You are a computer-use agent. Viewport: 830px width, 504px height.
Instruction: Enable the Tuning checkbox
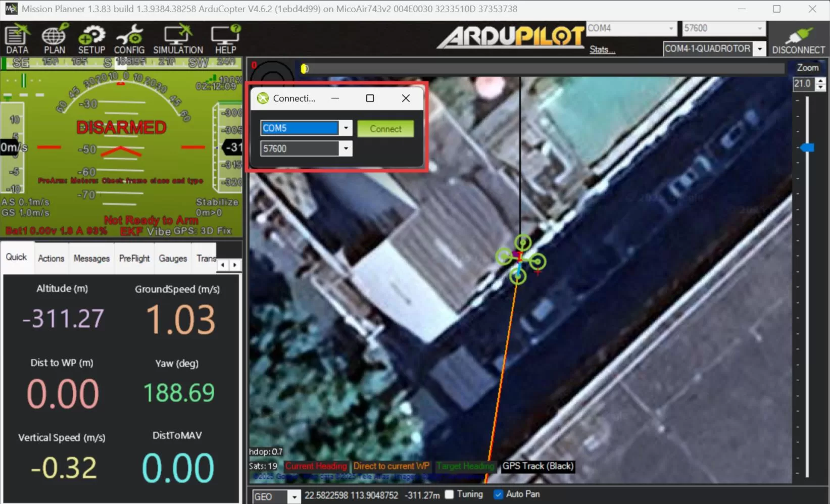pos(449,494)
